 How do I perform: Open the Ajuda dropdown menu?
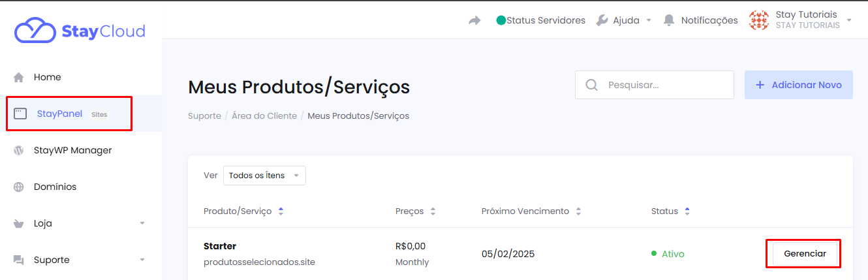(624, 20)
